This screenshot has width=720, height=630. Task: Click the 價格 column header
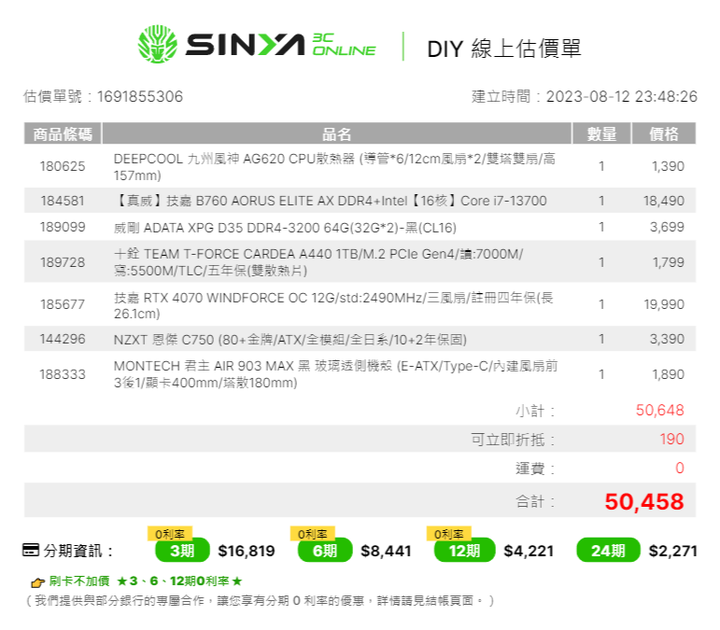pyautogui.click(x=664, y=134)
